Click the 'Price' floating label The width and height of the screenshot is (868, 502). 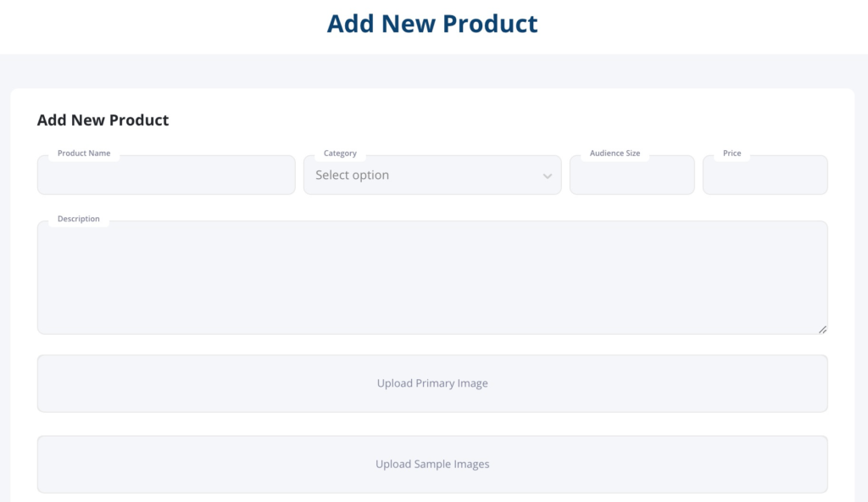[x=732, y=153]
